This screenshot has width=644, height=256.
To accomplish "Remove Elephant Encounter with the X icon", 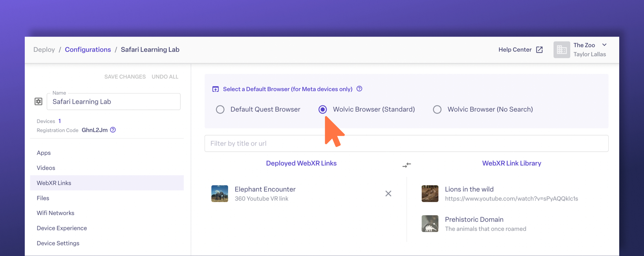I will click(388, 193).
